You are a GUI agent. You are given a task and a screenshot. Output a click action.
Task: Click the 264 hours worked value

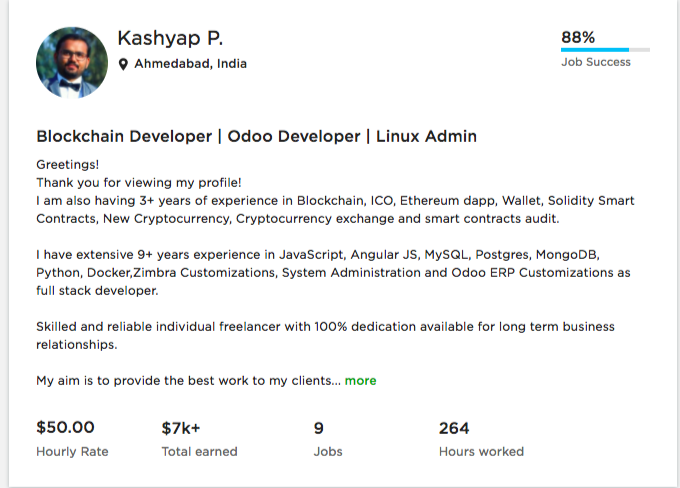pos(454,428)
